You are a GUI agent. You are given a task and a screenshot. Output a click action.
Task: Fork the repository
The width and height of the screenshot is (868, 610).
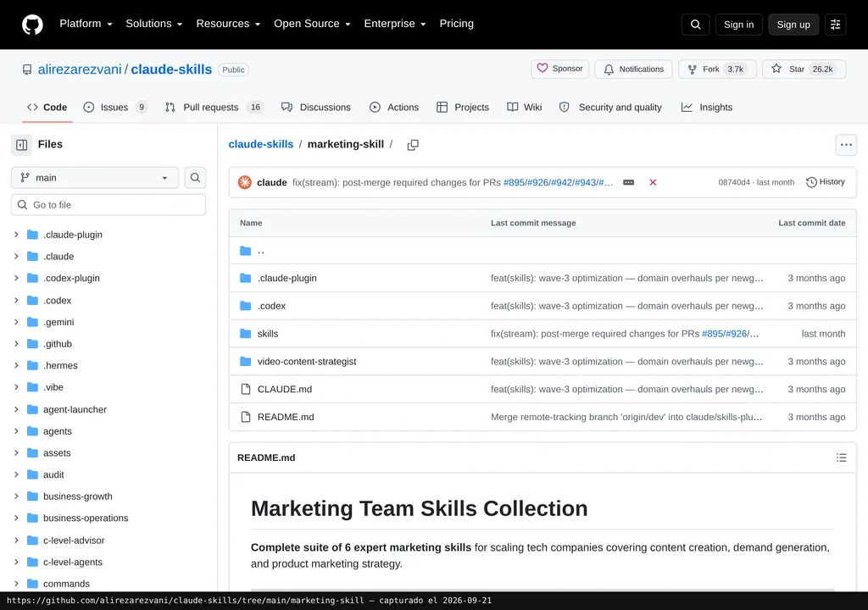tap(717, 69)
